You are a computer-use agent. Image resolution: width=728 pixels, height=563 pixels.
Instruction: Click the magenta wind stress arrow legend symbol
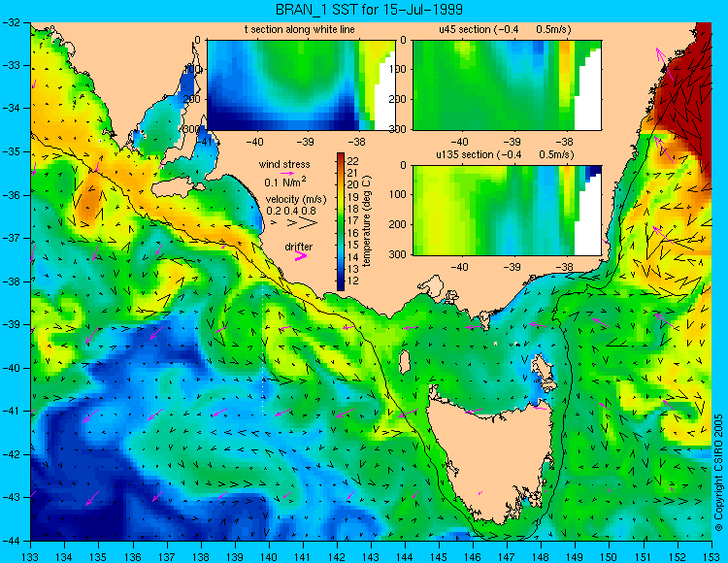coord(287,173)
